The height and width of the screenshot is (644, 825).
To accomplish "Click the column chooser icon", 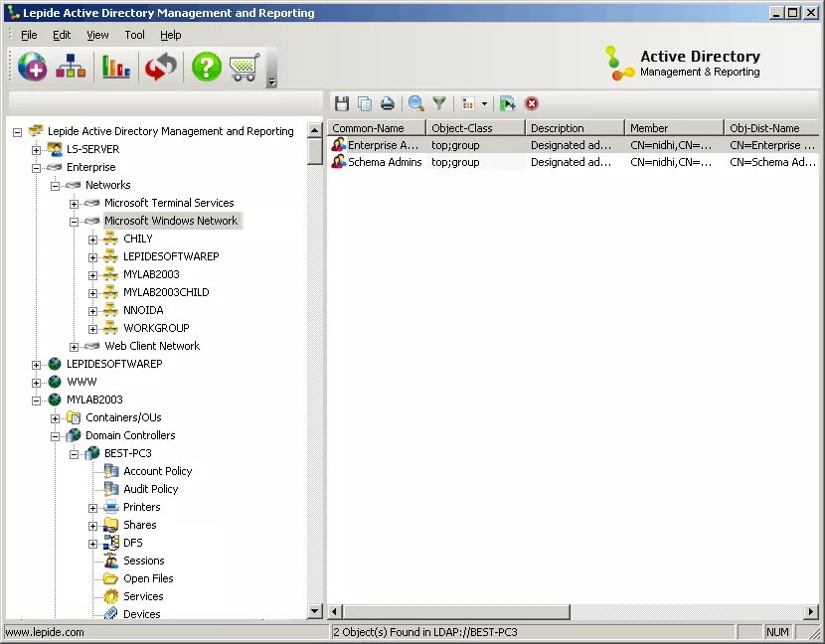I will 468,103.
